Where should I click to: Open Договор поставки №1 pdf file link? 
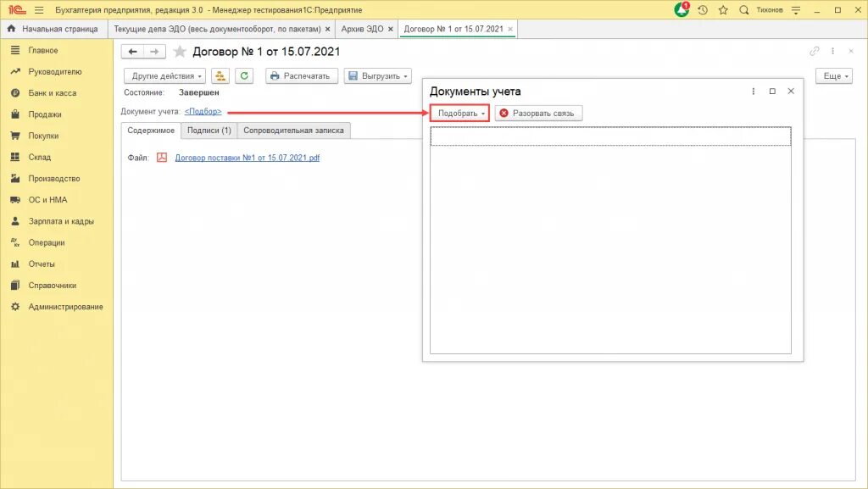point(248,158)
